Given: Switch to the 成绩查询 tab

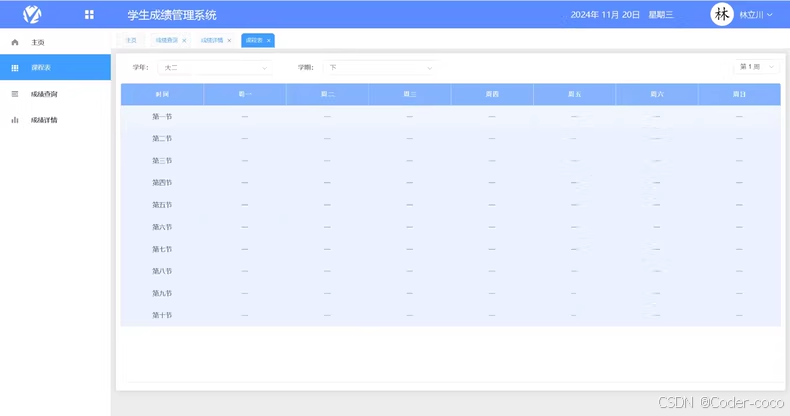Looking at the screenshot, I should click(x=166, y=40).
